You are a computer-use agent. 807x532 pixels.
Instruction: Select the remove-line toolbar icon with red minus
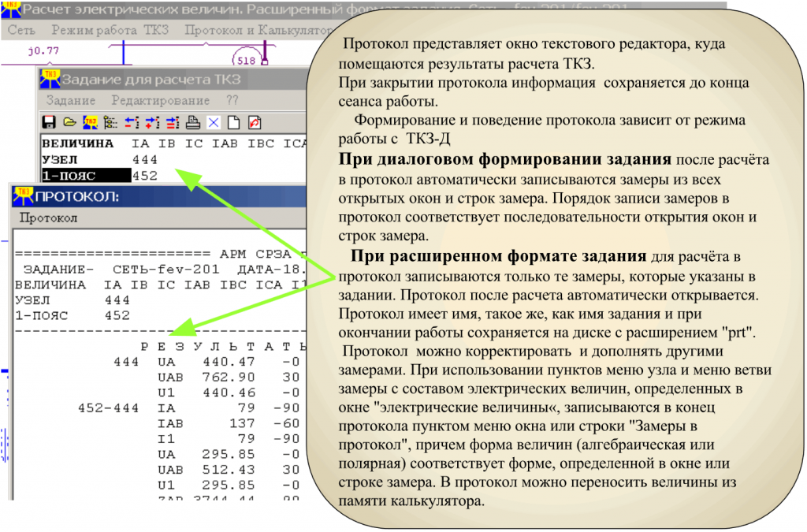tap(132, 123)
